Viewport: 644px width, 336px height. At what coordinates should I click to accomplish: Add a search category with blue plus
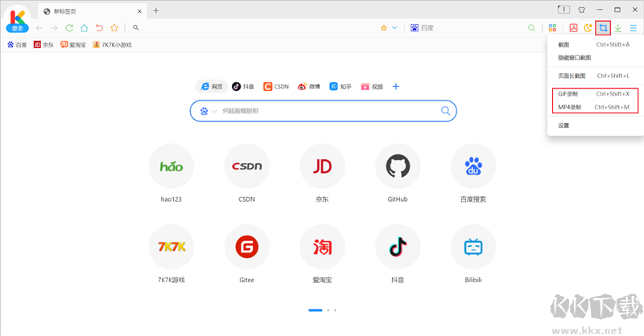396,87
